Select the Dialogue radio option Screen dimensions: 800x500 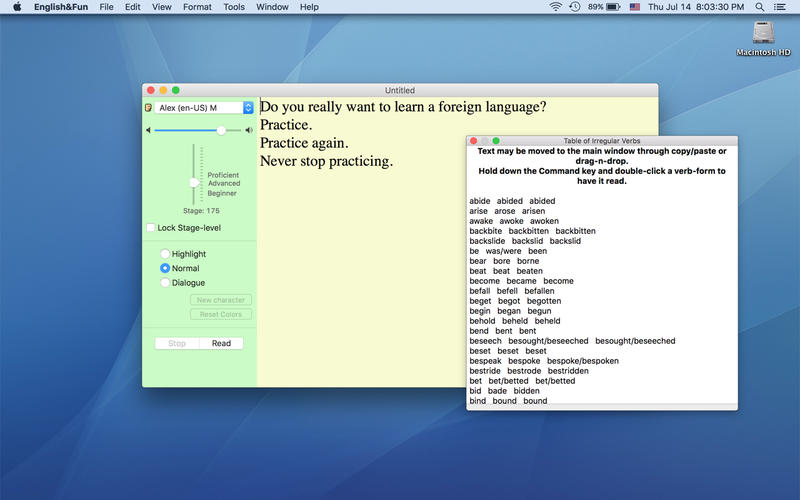[165, 282]
